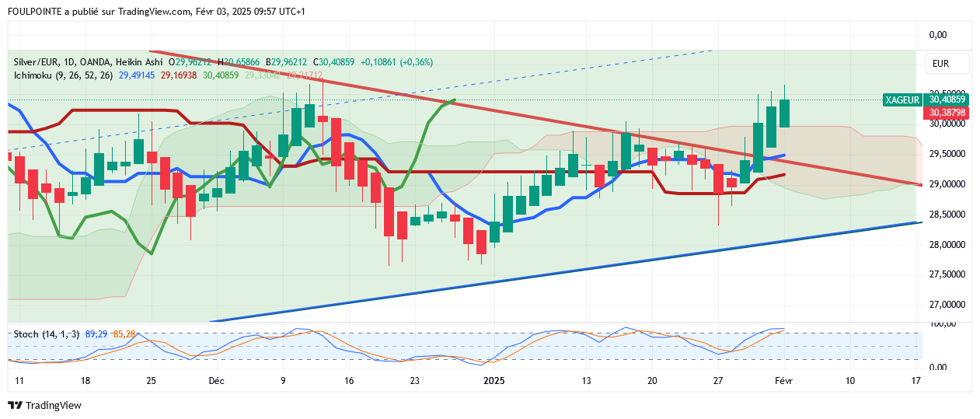Click the Févr label on the time axis
Screen dimensions: 980x419
pyautogui.click(x=784, y=381)
